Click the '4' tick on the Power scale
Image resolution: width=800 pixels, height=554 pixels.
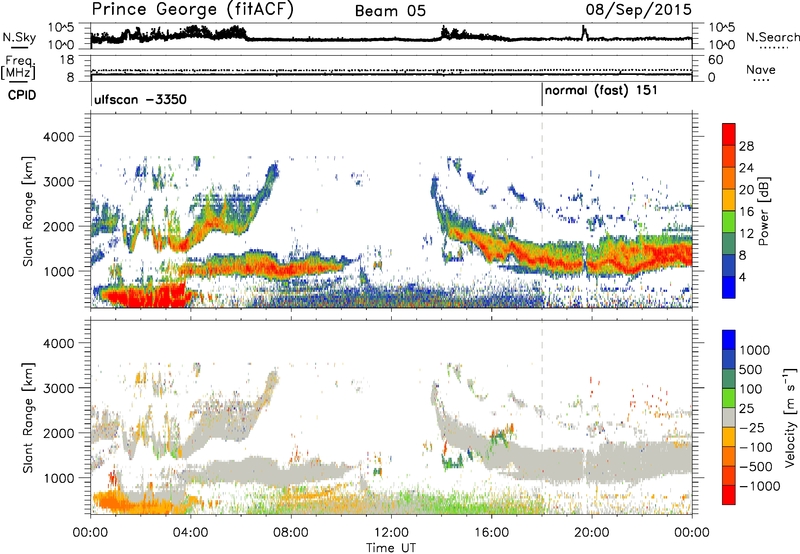[x=742, y=277]
